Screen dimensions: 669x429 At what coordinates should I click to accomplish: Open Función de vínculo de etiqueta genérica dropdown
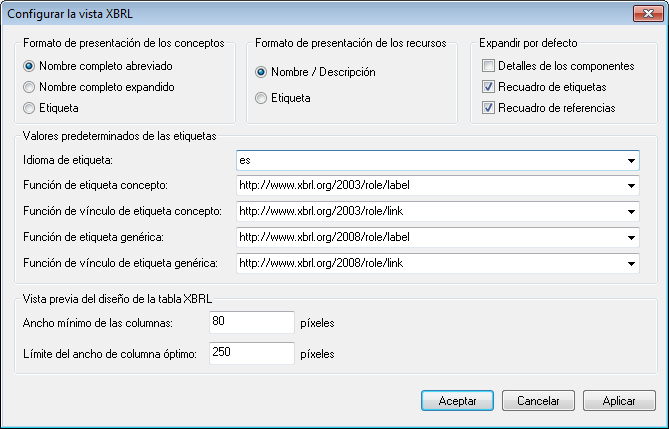[632, 263]
